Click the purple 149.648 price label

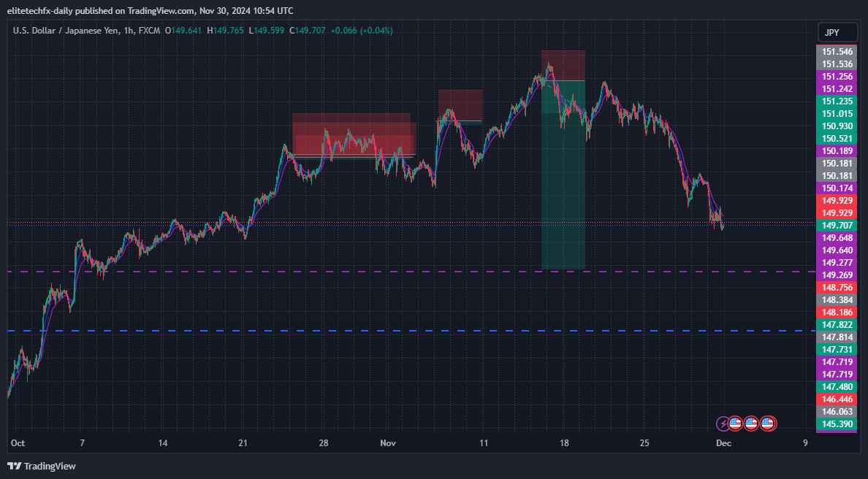coord(837,238)
